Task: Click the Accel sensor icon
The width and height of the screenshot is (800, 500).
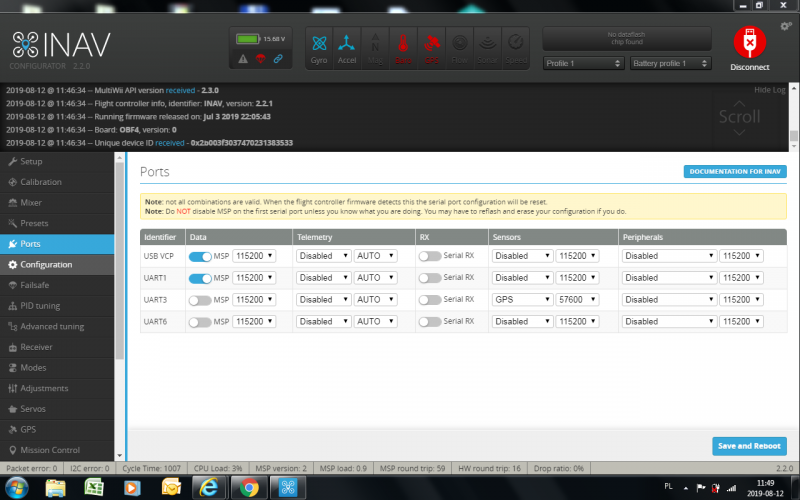Action: [x=347, y=47]
